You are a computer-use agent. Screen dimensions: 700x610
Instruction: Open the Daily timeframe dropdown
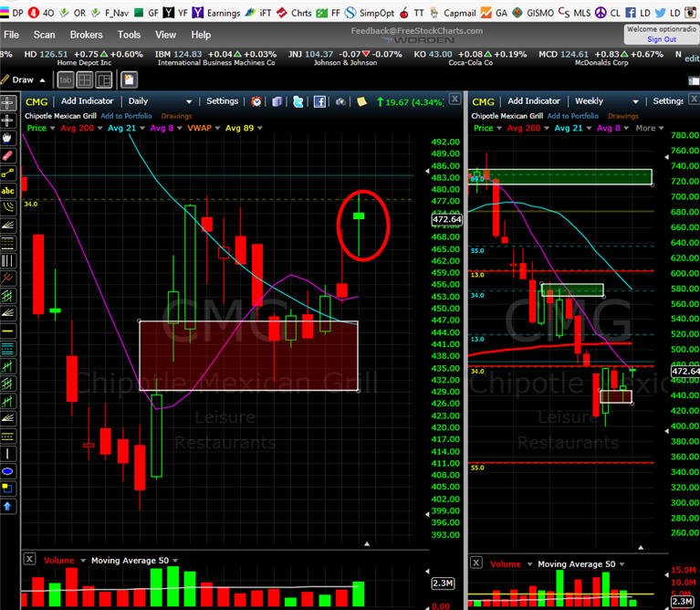pyautogui.click(x=160, y=101)
